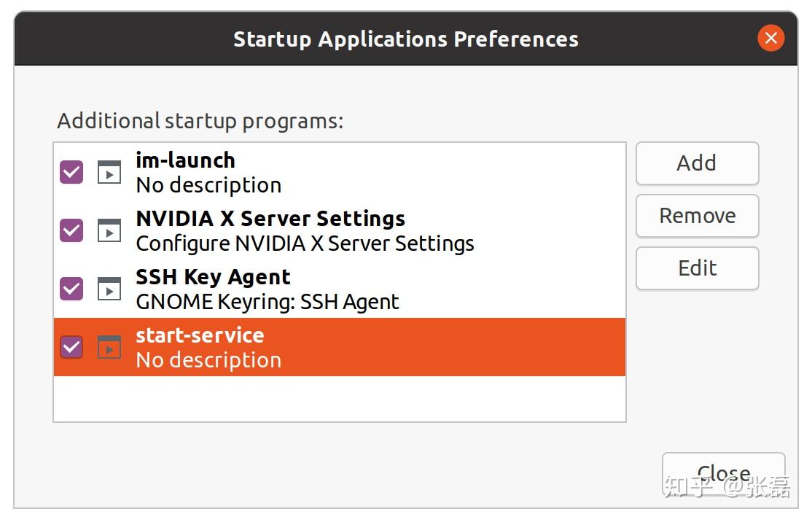This screenshot has height=522, width=812.
Task: Remove the selected startup program
Action: 697,216
